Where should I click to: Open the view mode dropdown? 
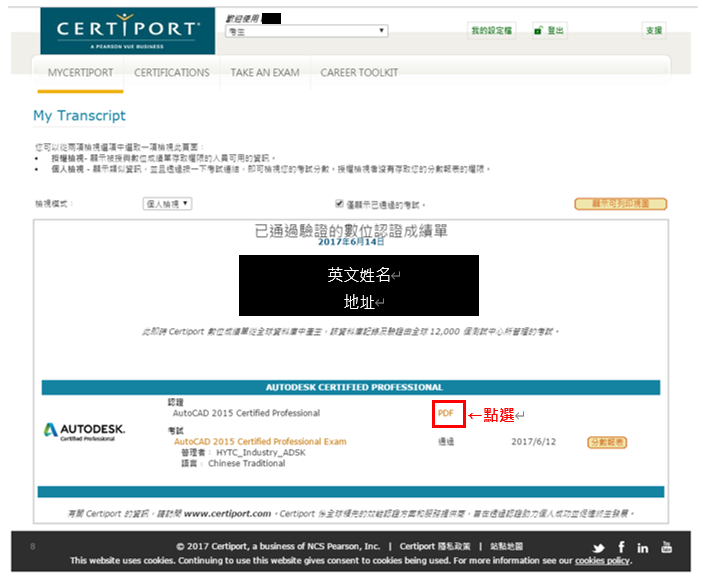point(168,204)
